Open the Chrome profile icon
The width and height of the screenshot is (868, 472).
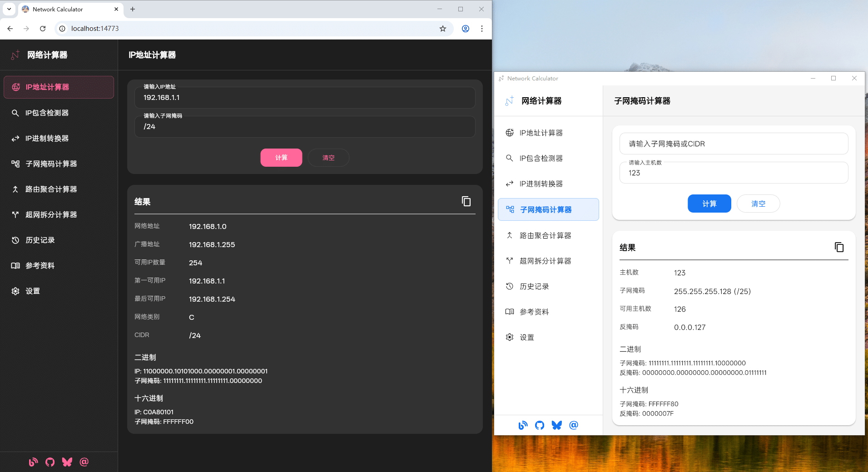coord(466,29)
